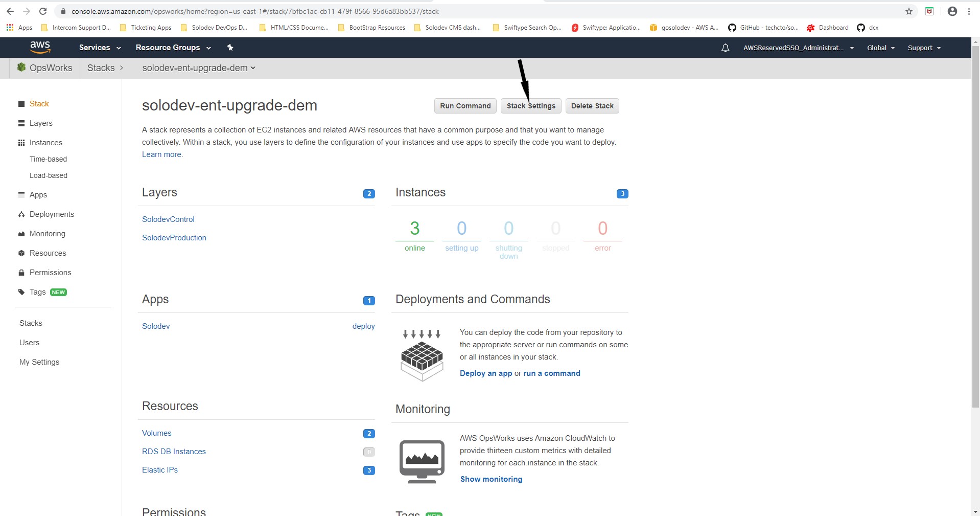
Task: Open Deployments in the sidebar
Action: (x=52, y=214)
